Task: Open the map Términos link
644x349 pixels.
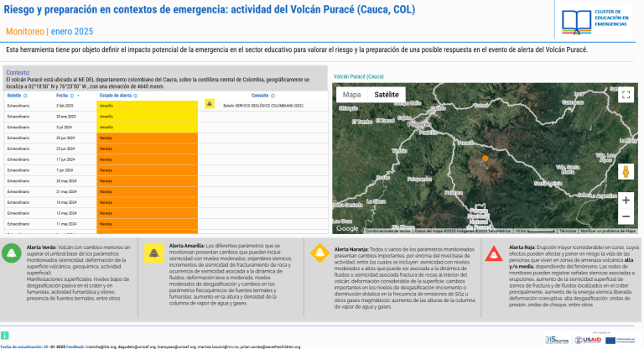Action: [x=568, y=231]
